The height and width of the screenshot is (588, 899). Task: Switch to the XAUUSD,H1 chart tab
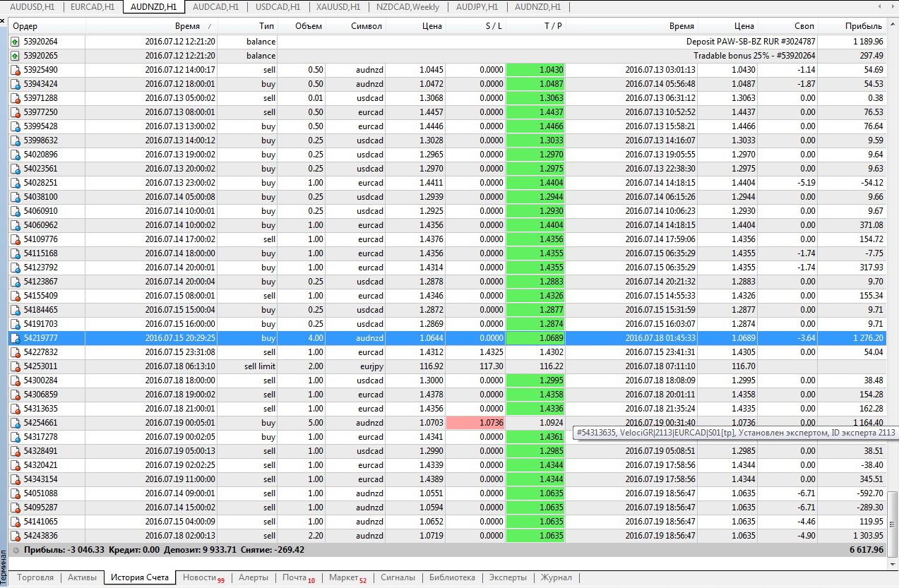pyautogui.click(x=338, y=7)
